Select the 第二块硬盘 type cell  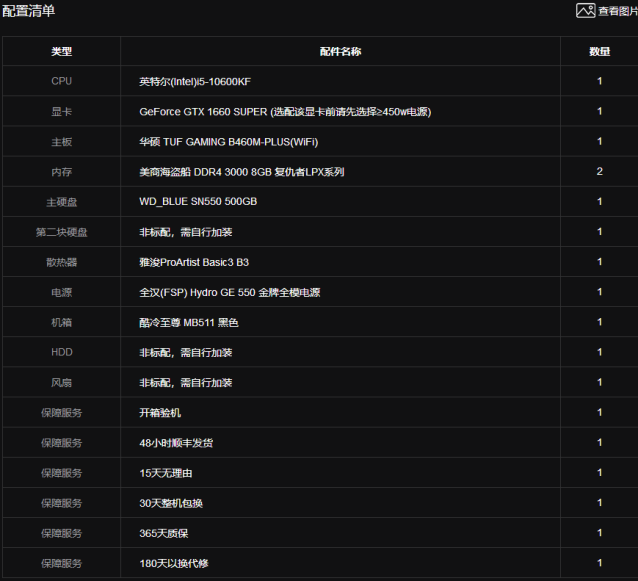point(61,232)
